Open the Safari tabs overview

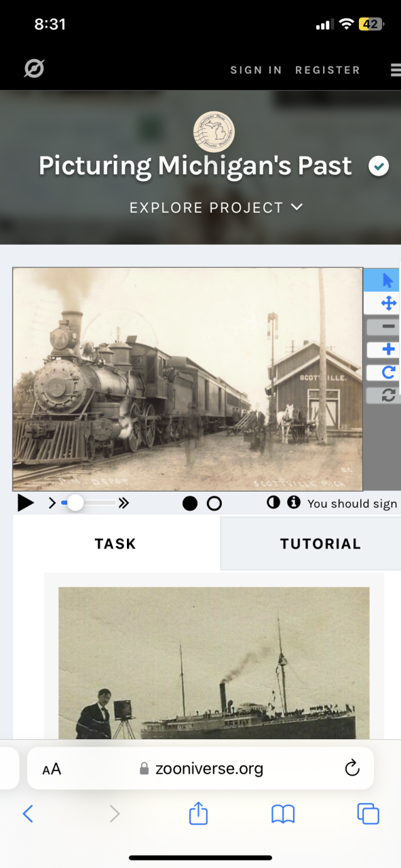(x=368, y=813)
